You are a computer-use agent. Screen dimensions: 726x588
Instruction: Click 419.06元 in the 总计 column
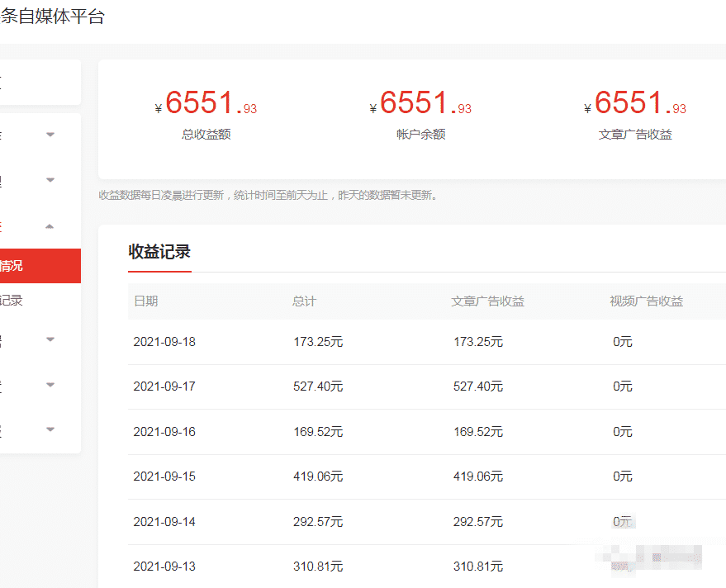[318, 477]
